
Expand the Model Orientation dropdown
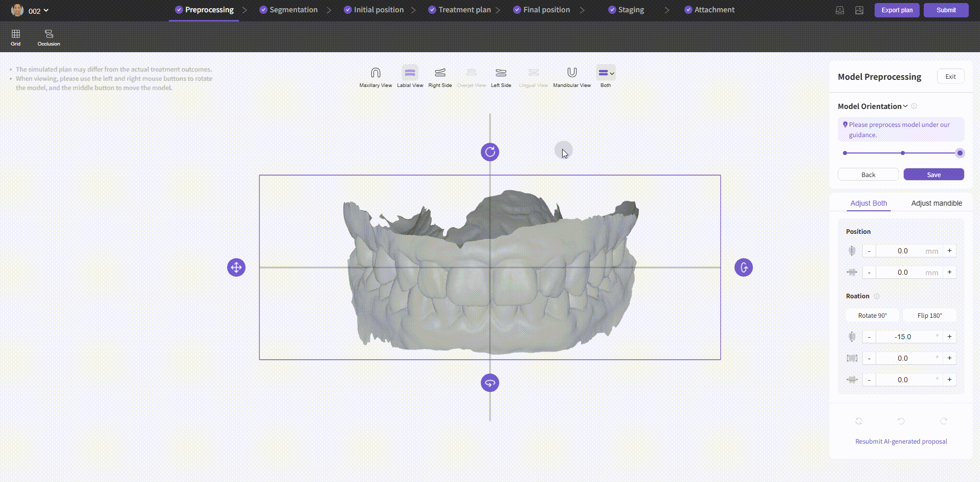(873, 106)
